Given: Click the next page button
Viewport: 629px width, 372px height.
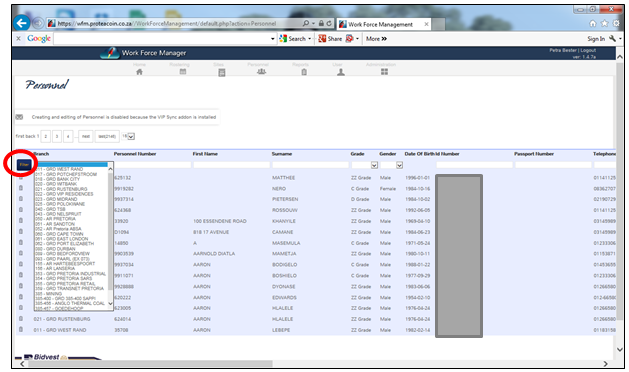Looking at the screenshot, I should point(86,136).
